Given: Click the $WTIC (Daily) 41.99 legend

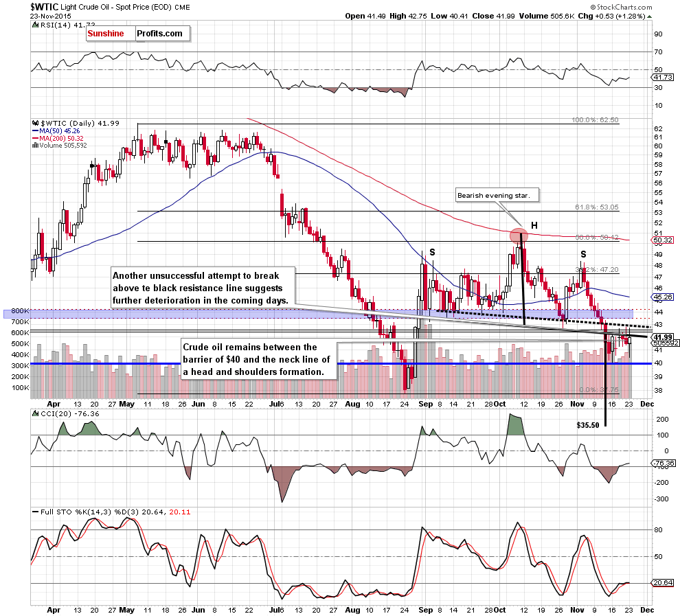Looking at the screenshot, I should (76, 123).
